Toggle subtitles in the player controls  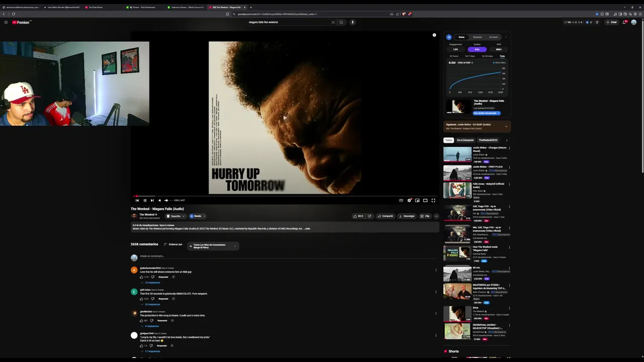coord(401,200)
